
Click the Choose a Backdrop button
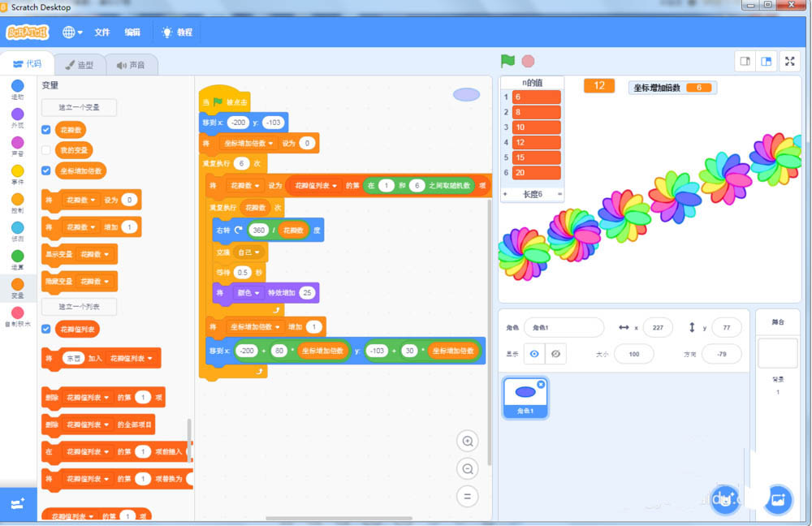[x=777, y=500]
